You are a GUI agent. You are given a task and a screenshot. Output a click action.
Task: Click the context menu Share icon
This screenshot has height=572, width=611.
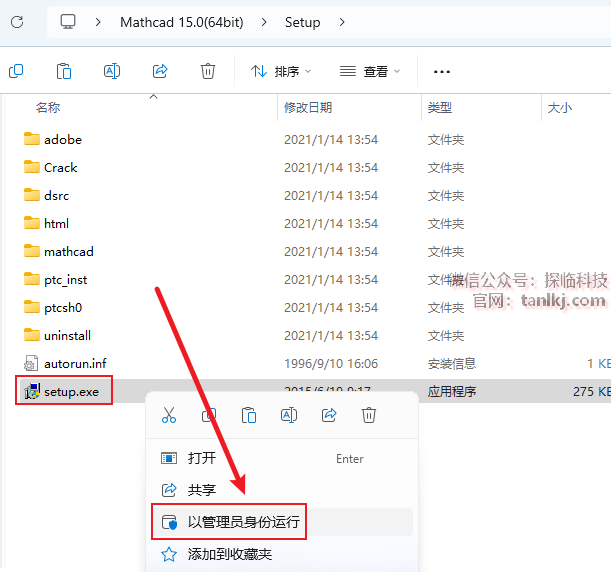329,415
